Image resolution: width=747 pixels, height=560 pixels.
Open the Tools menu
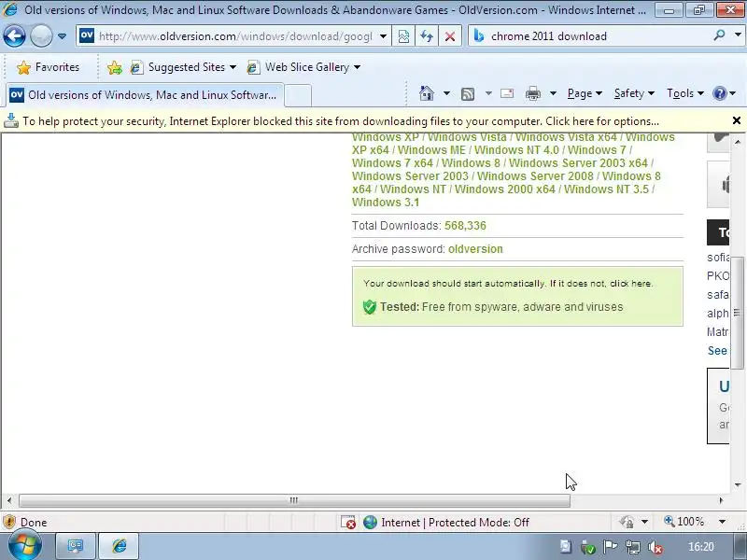[x=685, y=93]
